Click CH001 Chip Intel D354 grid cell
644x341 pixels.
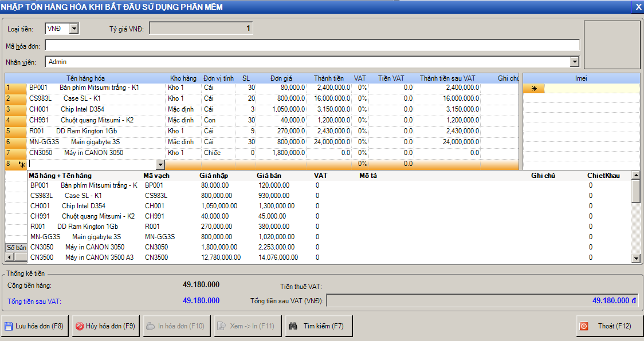[x=96, y=109]
